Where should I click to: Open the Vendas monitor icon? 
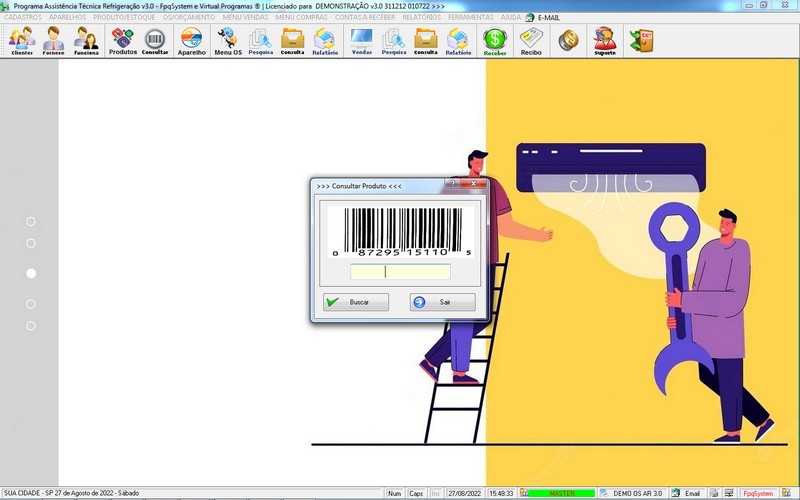point(362,41)
